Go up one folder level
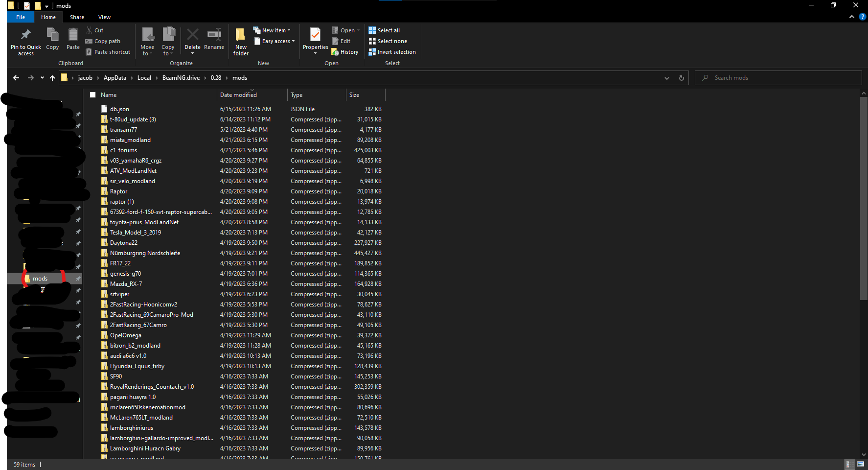The image size is (868, 470). point(52,78)
